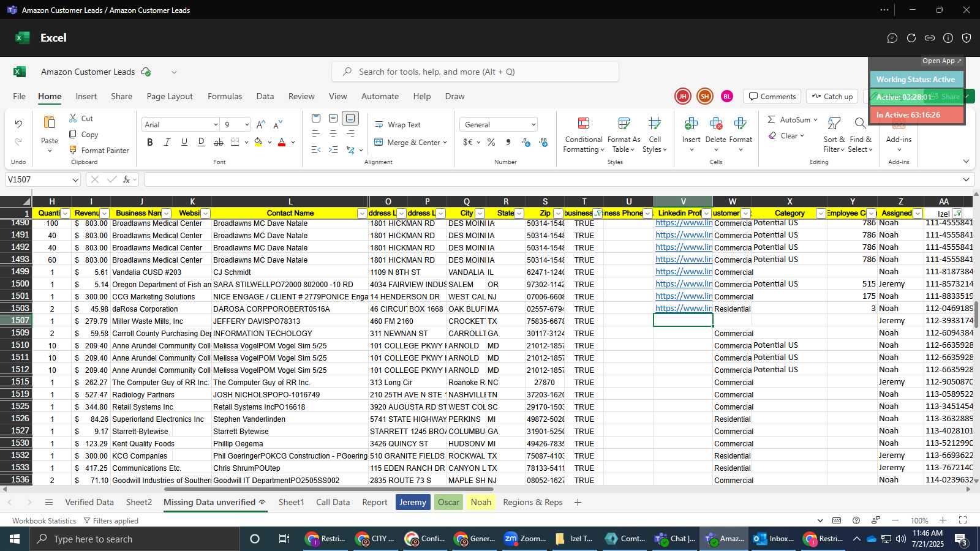Click the Decrease Indent icon
980x551 pixels.
[316, 149]
